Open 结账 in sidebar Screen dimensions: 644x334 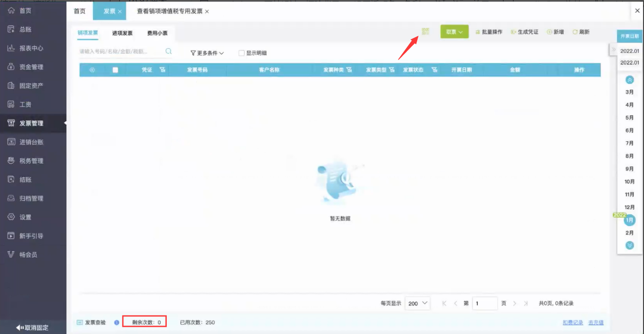tap(33, 180)
